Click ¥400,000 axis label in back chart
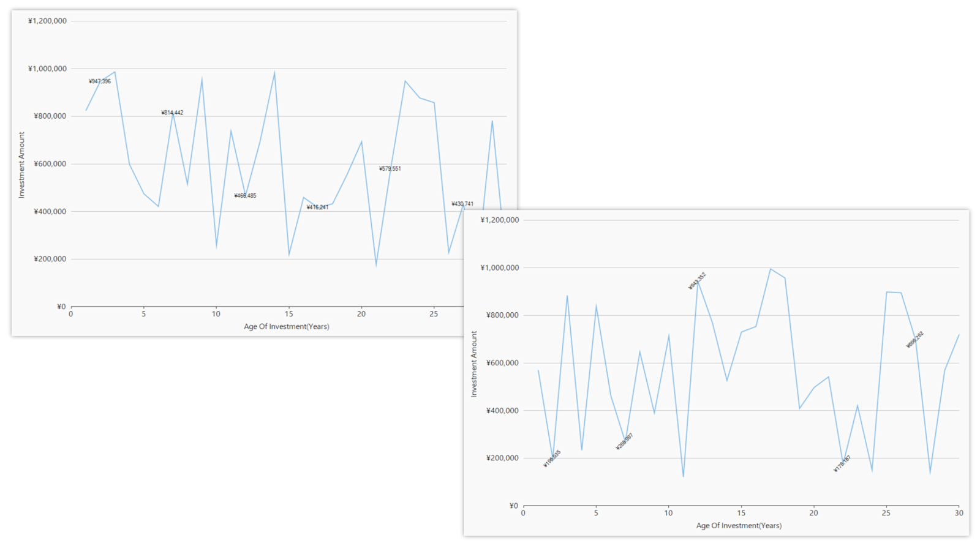Image resolution: width=980 pixels, height=546 pixels. [x=50, y=212]
